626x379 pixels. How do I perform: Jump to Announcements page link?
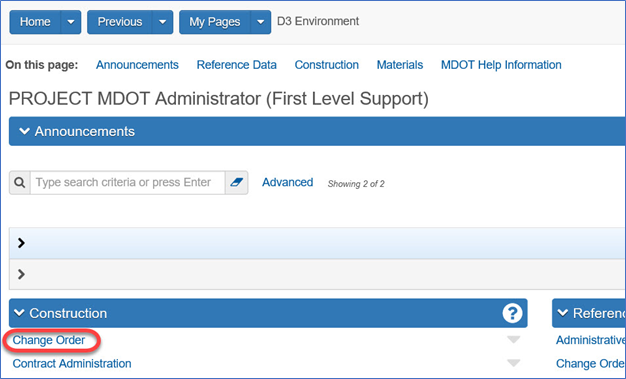pyautogui.click(x=137, y=65)
